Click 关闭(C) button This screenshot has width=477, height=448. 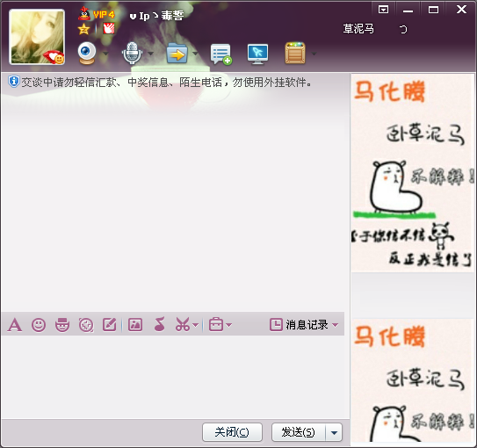pos(232,432)
